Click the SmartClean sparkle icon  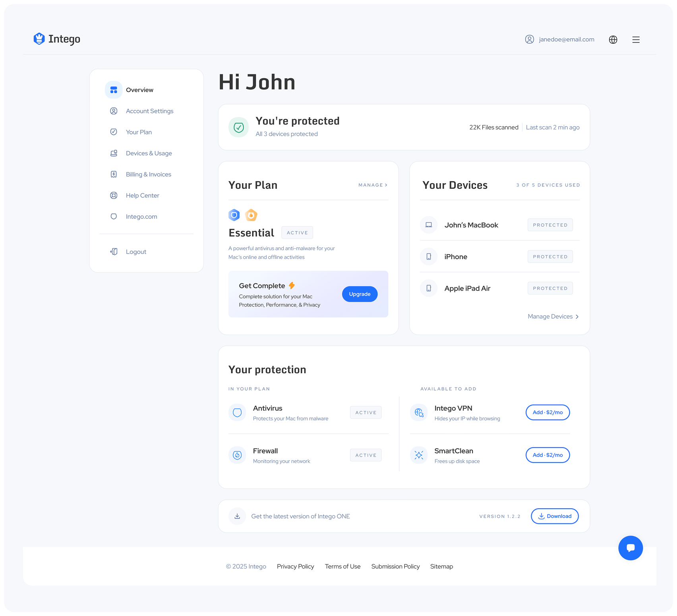pyautogui.click(x=419, y=455)
